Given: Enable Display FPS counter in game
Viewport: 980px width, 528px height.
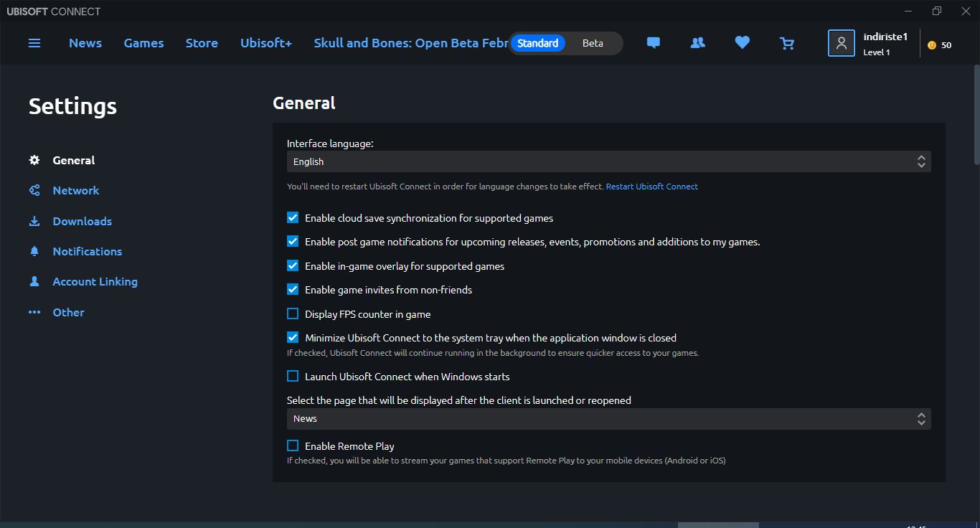Looking at the screenshot, I should click(x=293, y=313).
